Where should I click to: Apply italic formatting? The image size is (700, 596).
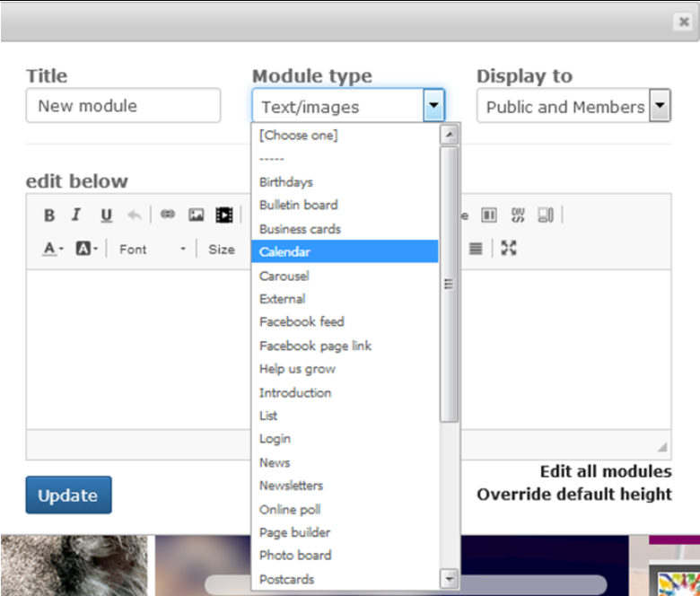(76, 215)
